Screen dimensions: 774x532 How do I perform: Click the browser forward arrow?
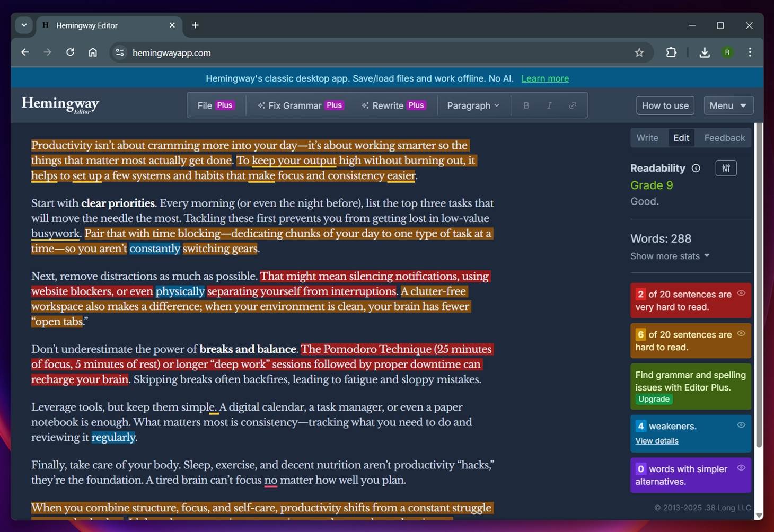pyautogui.click(x=47, y=52)
